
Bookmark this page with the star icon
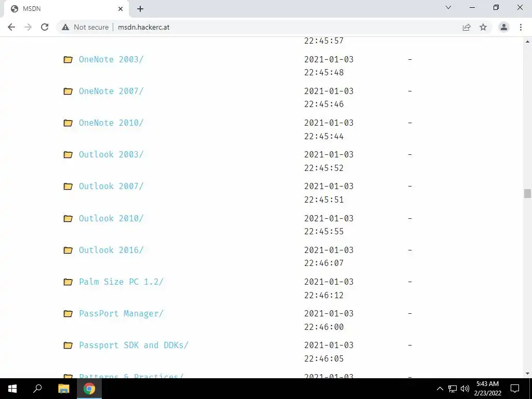tap(483, 27)
